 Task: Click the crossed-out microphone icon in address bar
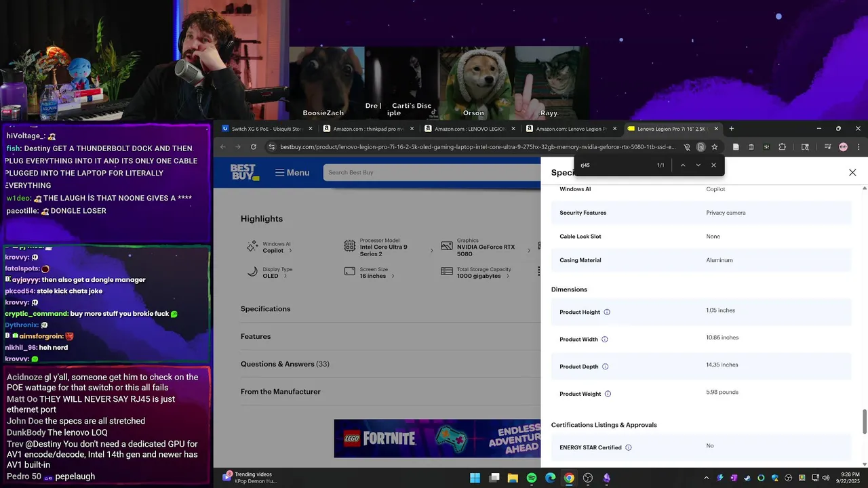tap(687, 147)
